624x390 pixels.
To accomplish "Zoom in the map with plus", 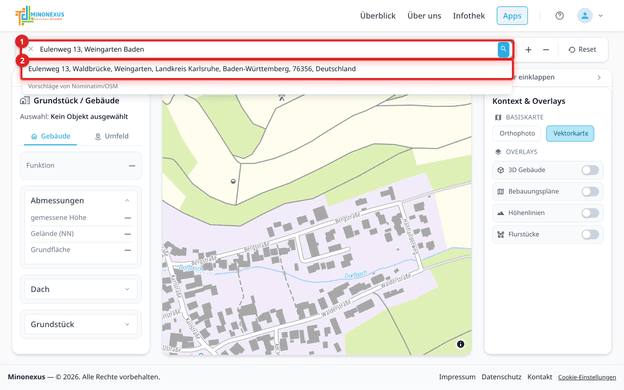I will [528, 49].
